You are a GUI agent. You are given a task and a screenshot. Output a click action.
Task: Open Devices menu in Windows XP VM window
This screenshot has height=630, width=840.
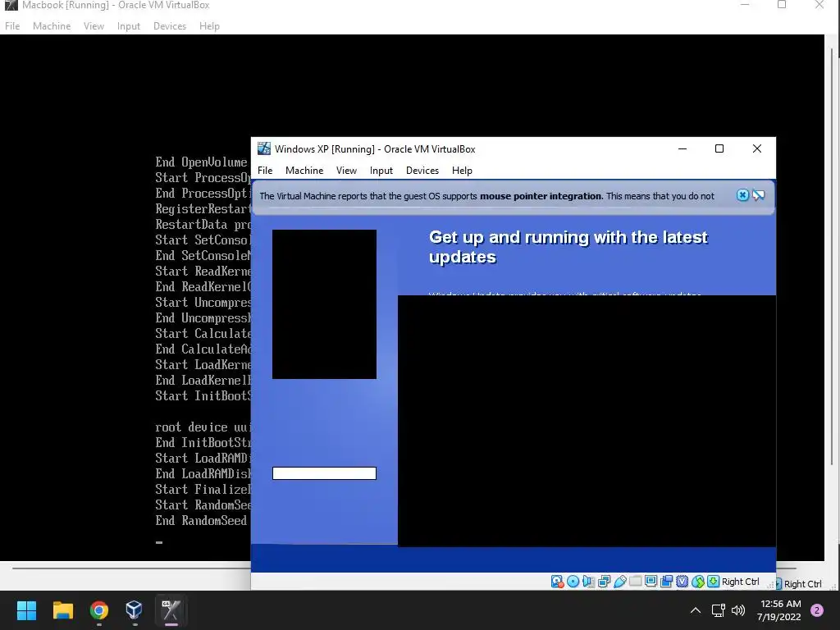(422, 171)
